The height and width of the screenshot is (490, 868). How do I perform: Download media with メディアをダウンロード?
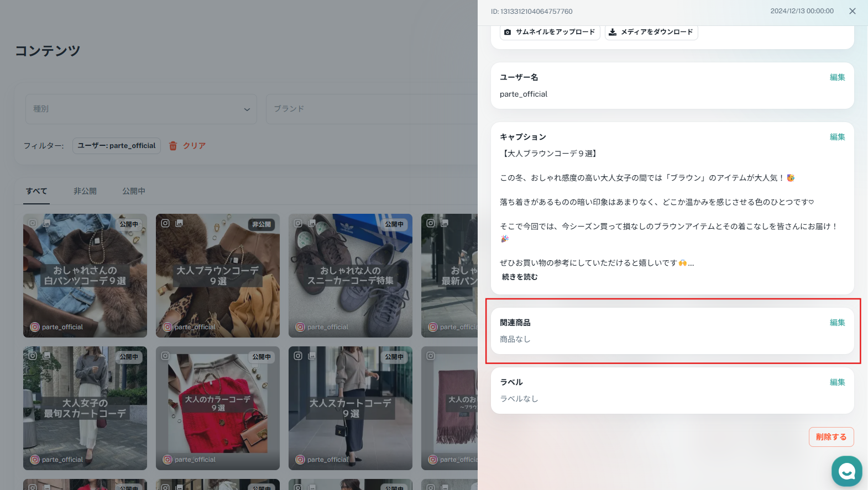[x=651, y=32]
